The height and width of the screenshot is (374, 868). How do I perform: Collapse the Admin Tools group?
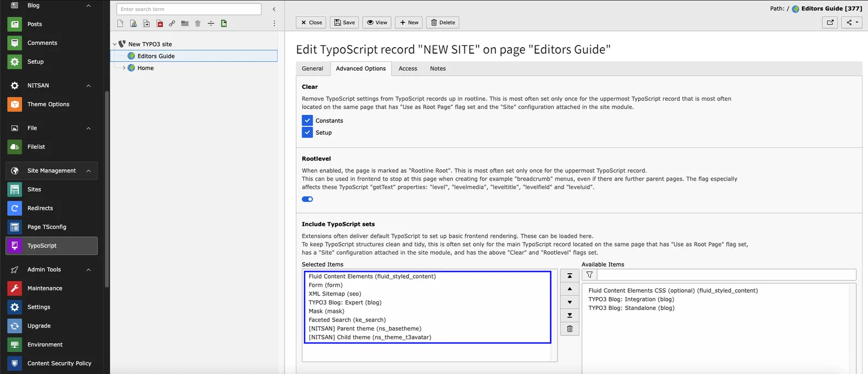(88, 269)
